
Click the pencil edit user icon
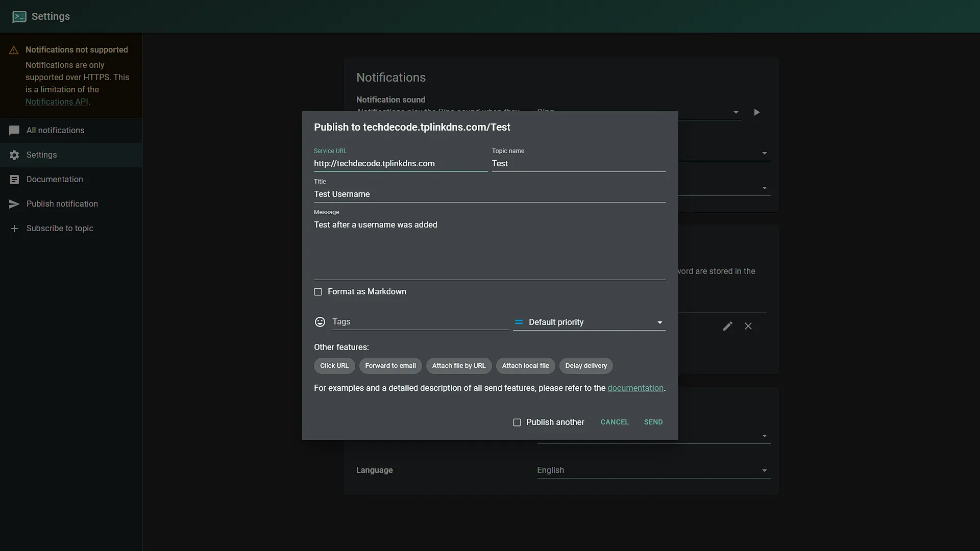pyautogui.click(x=728, y=326)
